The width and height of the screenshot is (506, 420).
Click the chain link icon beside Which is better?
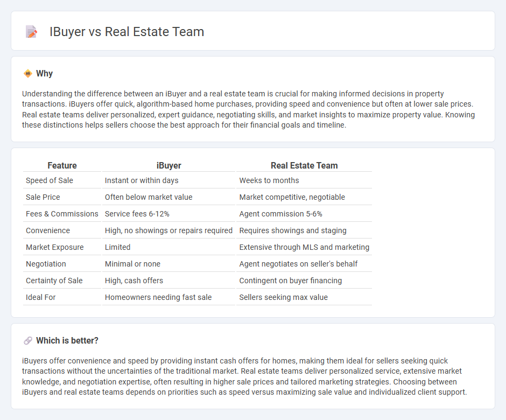click(28, 341)
